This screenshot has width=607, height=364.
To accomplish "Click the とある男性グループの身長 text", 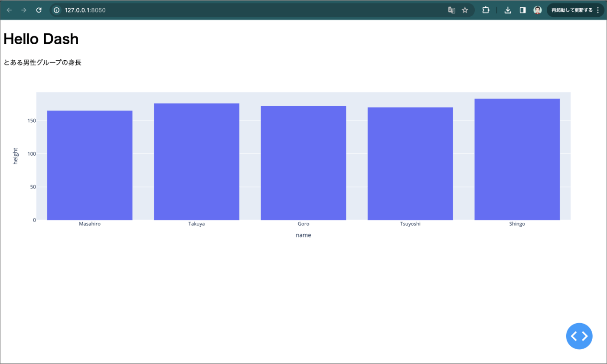I will (x=42, y=63).
